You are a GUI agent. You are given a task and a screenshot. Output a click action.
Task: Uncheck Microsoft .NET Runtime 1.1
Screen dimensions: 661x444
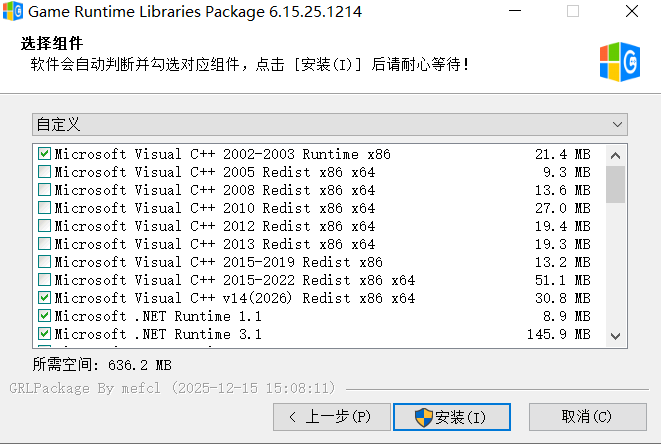pyautogui.click(x=44, y=315)
